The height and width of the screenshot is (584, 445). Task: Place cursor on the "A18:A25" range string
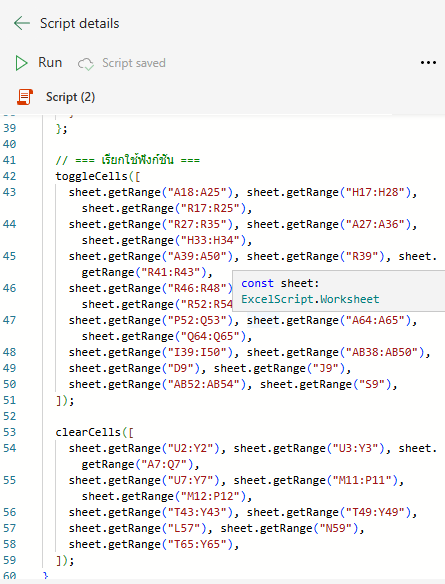(x=197, y=192)
